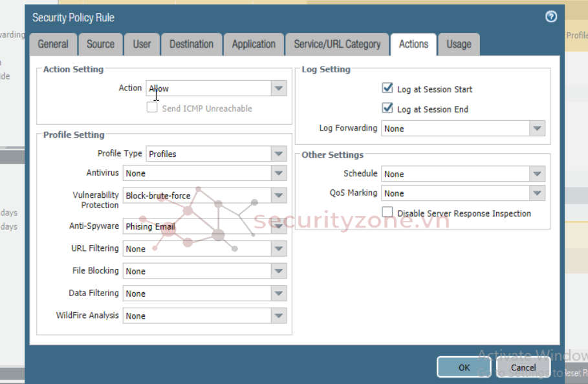Click the help question mark icon

[550, 17]
